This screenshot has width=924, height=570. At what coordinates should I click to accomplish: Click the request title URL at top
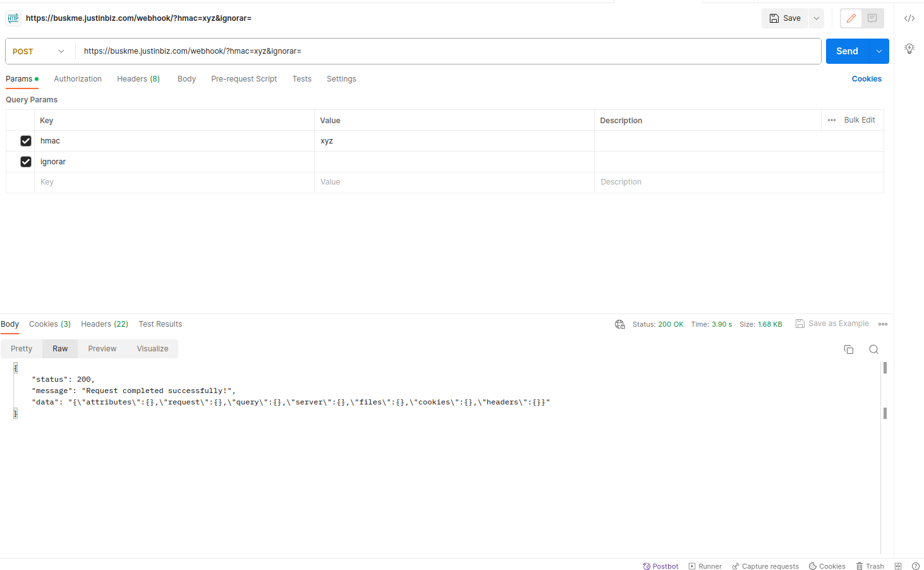click(138, 18)
